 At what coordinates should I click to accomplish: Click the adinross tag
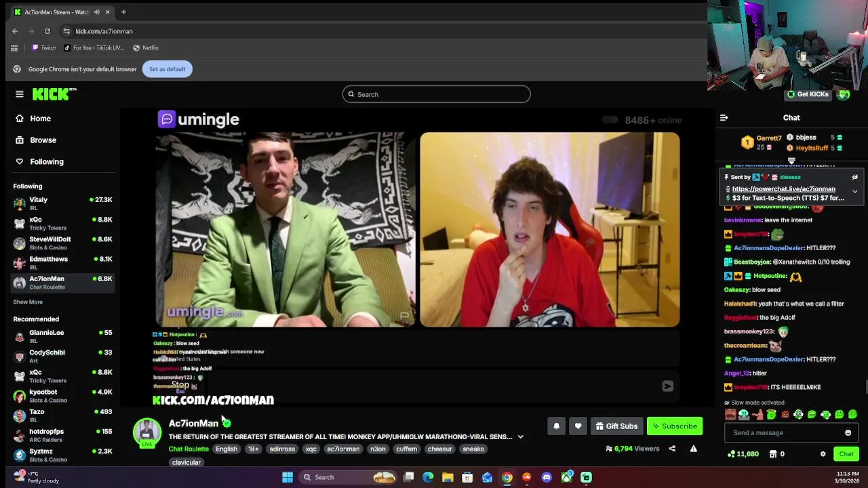tap(282, 449)
